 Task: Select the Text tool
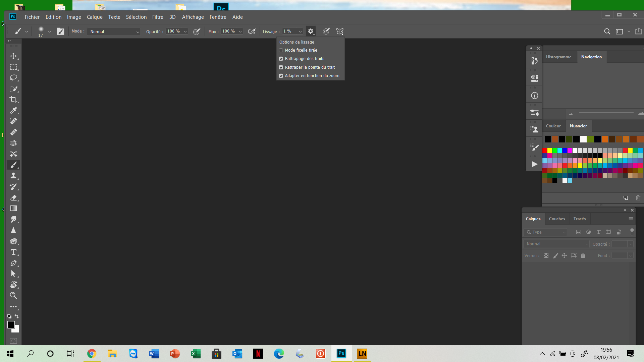13,252
